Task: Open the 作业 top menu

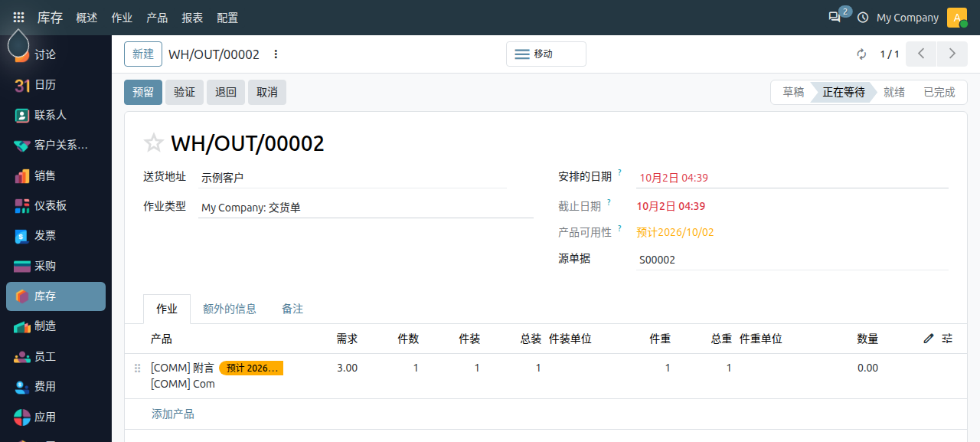Action: pyautogui.click(x=122, y=18)
